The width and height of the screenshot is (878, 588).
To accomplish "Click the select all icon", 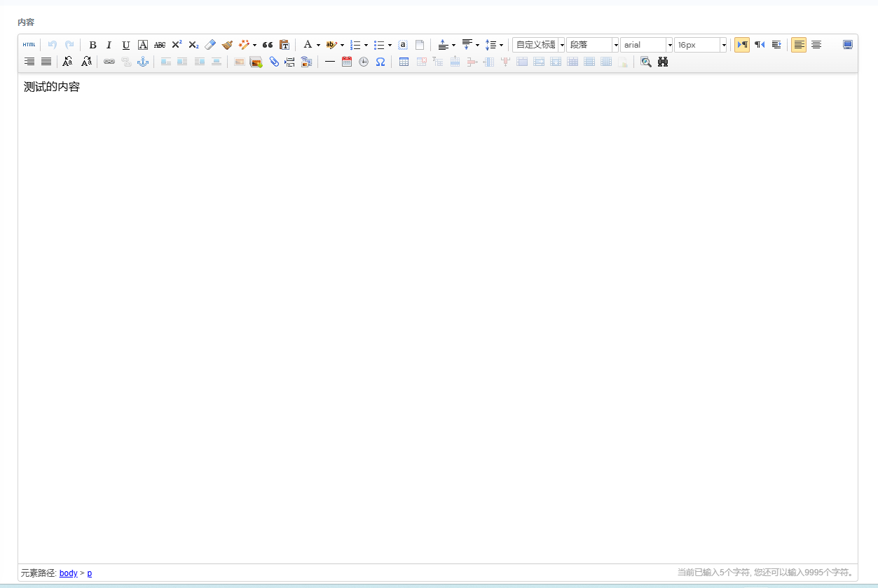I will point(403,45).
